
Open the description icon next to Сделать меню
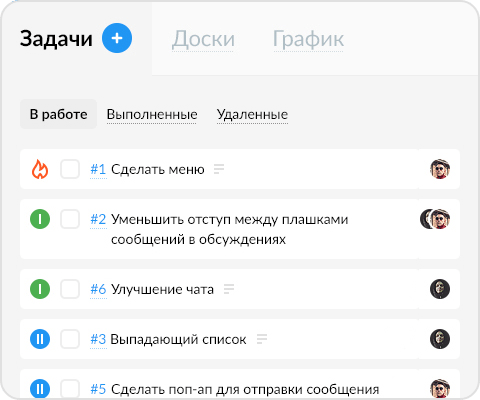[x=219, y=169]
